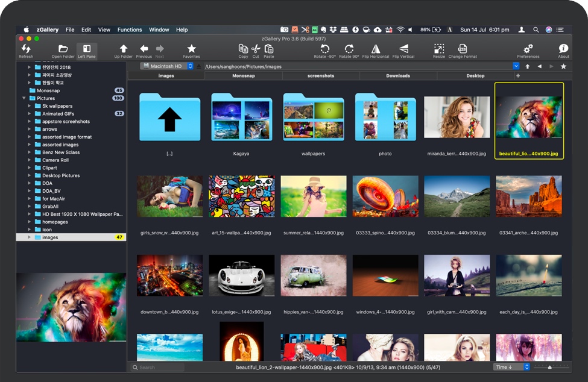Select the Resize tool icon
588x382 pixels.
439,49
